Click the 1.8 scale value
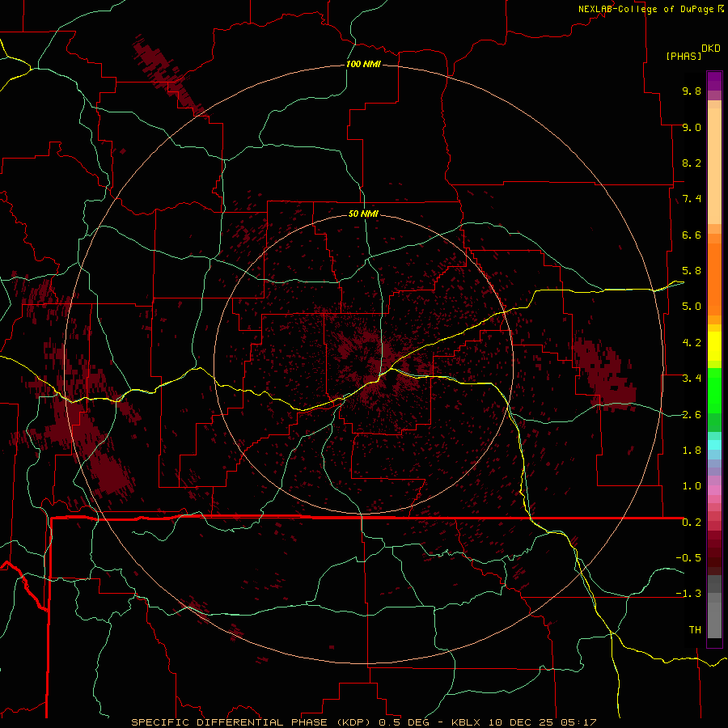Screen dimensions: 728x728 click(x=692, y=451)
